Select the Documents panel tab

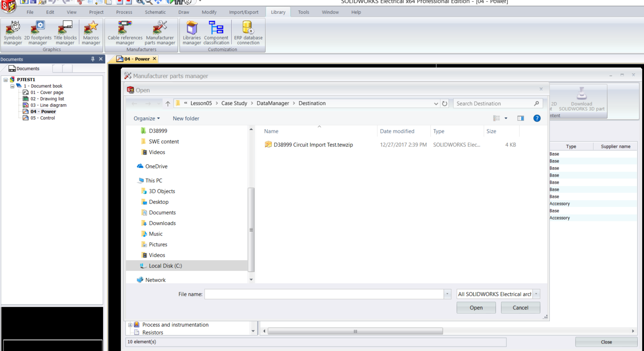pos(24,68)
